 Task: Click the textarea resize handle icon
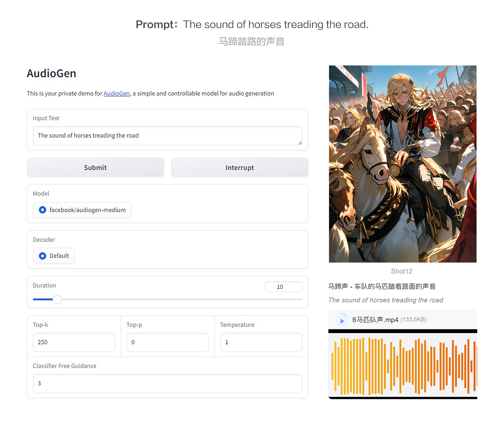(300, 143)
